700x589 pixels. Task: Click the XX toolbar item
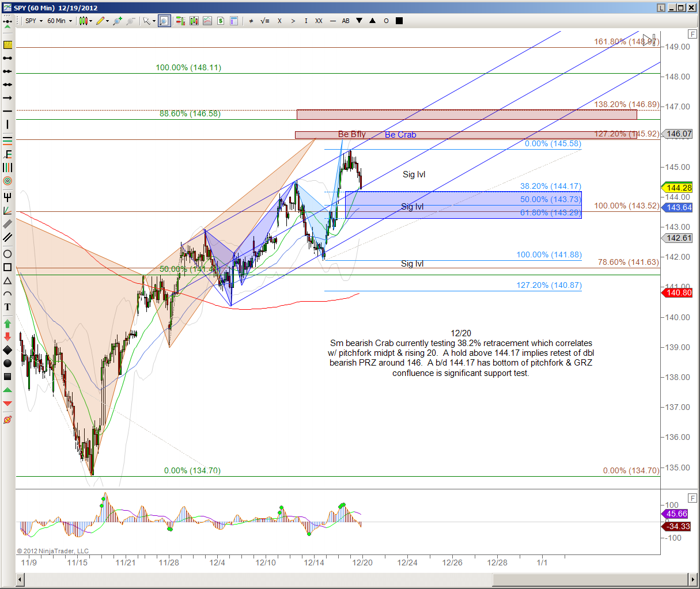coord(319,21)
